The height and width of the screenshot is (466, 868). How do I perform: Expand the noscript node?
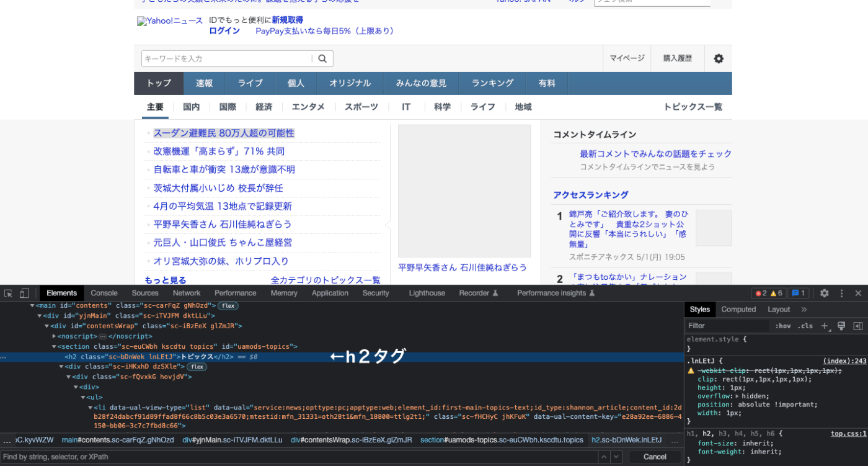tap(54, 336)
